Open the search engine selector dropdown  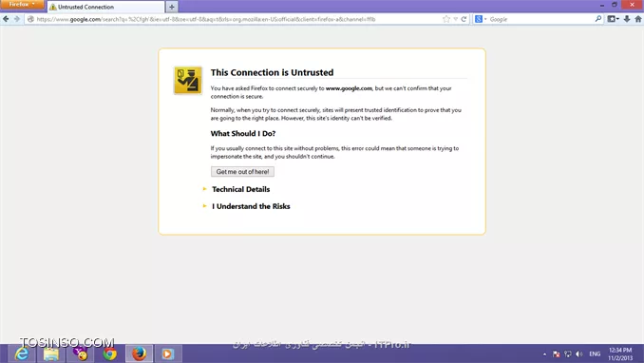pos(480,19)
